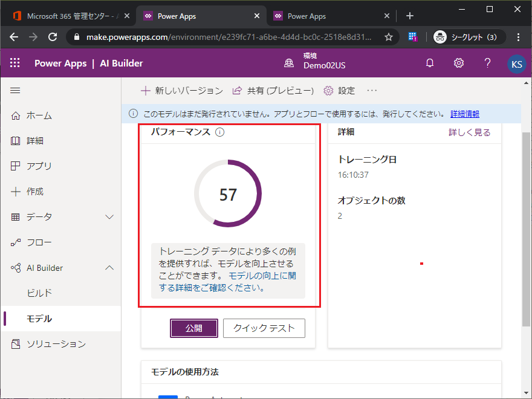This screenshot has height=399, width=532.
Task: Click the help question mark icon
Action: click(487, 63)
